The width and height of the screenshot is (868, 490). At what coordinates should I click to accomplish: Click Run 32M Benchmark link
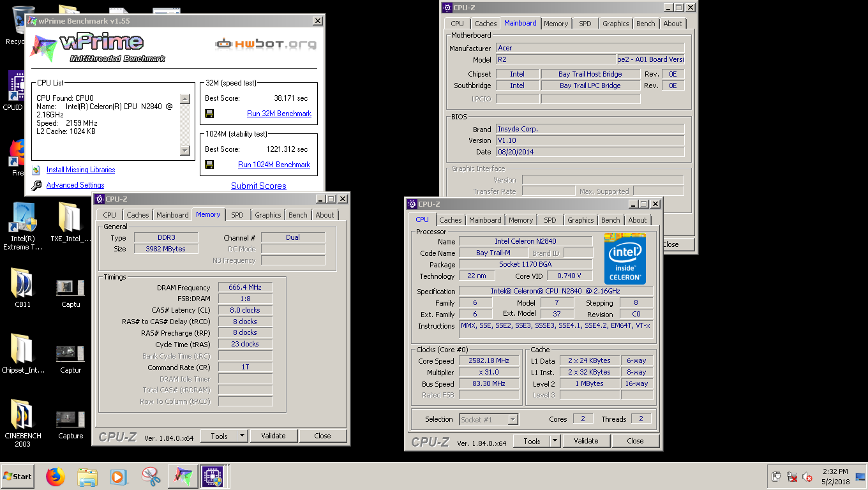coord(279,114)
